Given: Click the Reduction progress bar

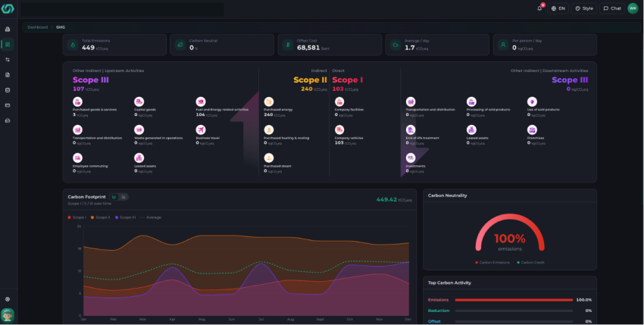Looking at the screenshot, I should (x=514, y=311).
